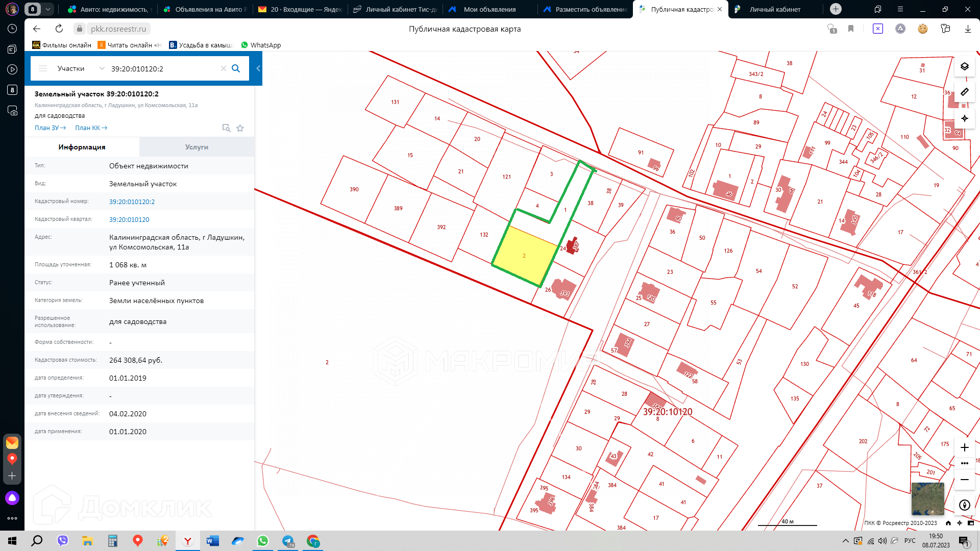Image resolution: width=980 pixels, height=551 pixels.
Task: Click the locate position crosshair button
Action: click(x=964, y=118)
